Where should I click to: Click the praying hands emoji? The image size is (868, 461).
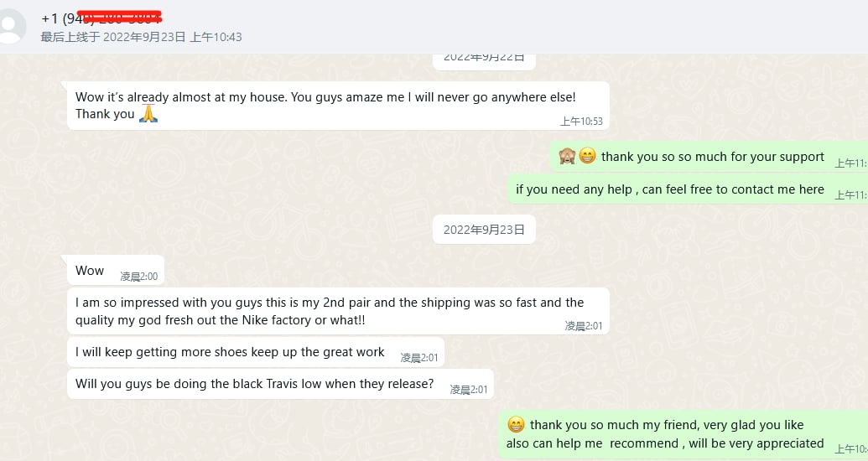click(148, 113)
